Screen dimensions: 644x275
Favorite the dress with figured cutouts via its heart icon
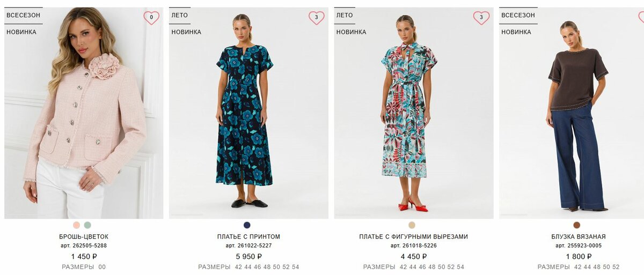point(481,18)
